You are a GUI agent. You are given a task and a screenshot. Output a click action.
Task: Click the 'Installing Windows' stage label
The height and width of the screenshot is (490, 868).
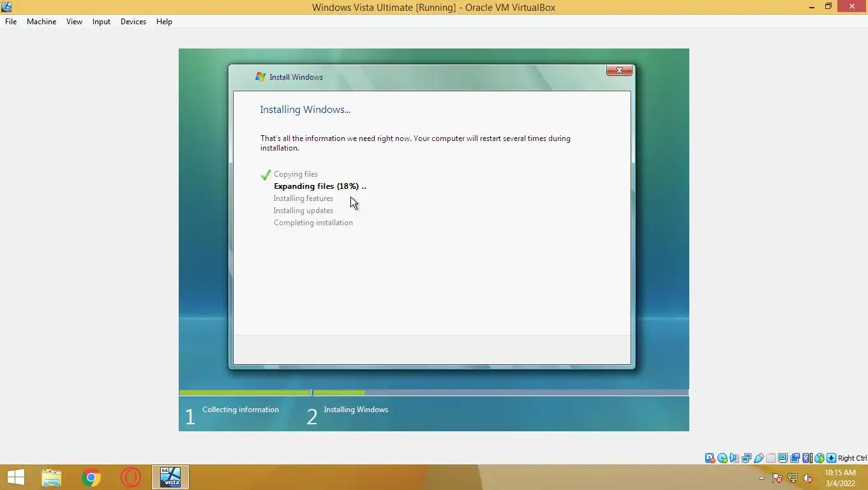[x=355, y=410]
